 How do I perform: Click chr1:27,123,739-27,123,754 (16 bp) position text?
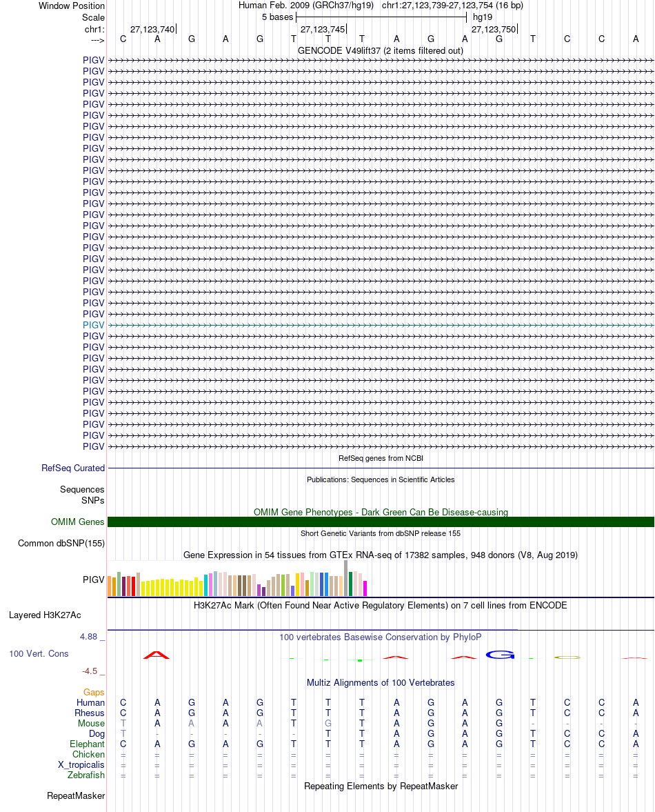coord(452,6)
